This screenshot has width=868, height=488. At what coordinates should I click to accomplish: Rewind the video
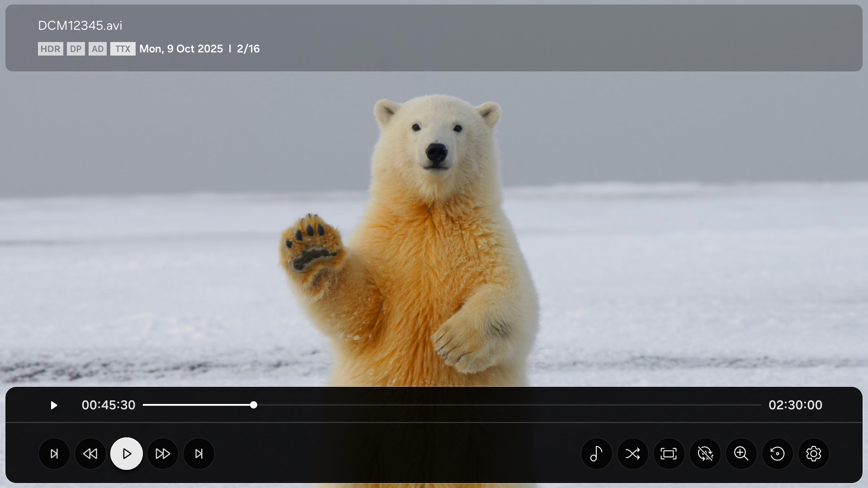(x=90, y=454)
